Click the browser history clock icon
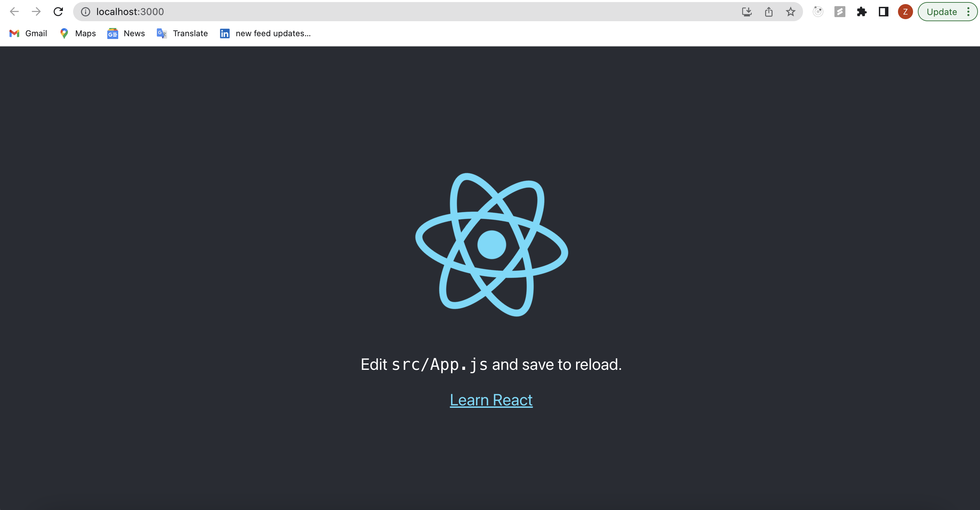The width and height of the screenshot is (980, 510). pos(818,12)
